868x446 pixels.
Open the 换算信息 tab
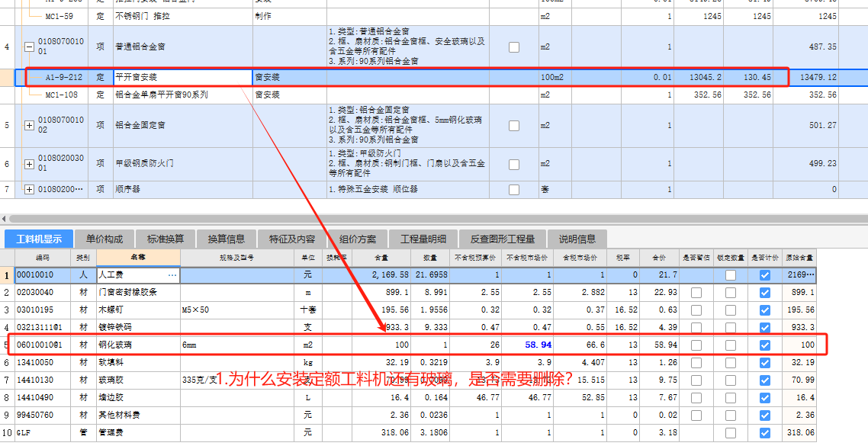pyautogui.click(x=227, y=239)
